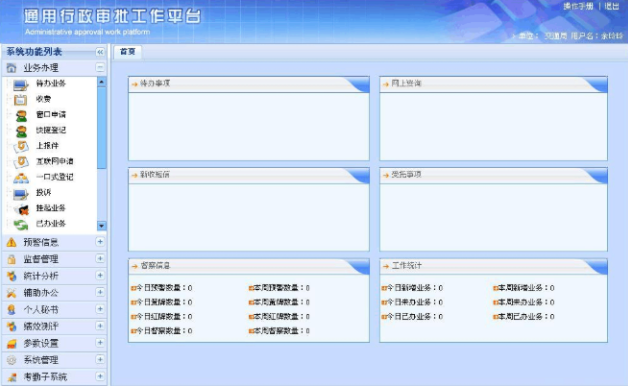Open the 上报件 document icon
Screen dimensions: 628x386
[x=21, y=147]
